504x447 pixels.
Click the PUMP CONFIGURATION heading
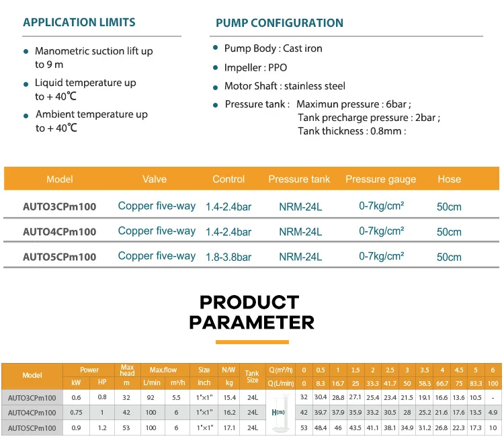(x=280, y=23)
